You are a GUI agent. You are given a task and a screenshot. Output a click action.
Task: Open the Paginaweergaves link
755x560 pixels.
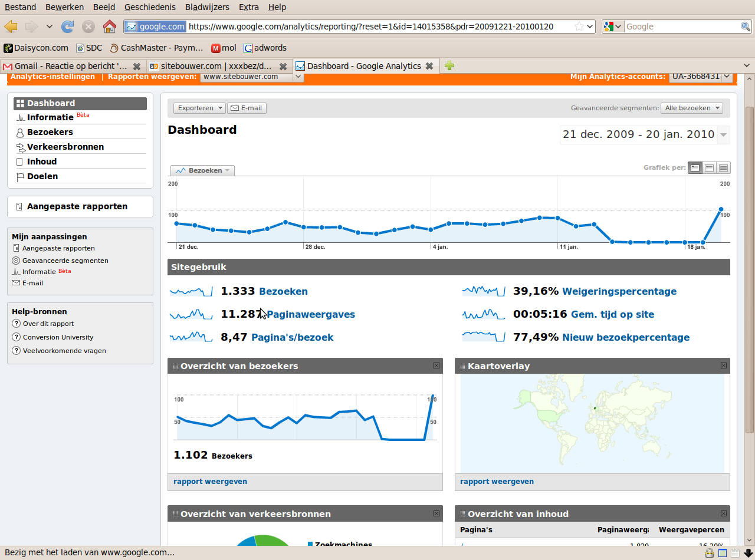311,314
